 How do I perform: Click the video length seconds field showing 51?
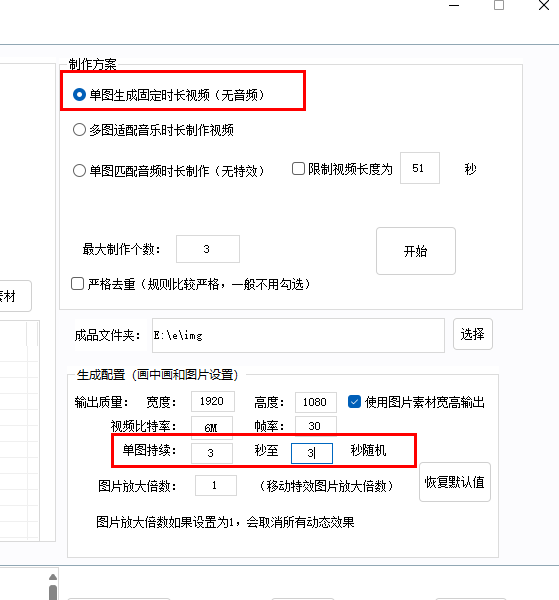point(420,168)
